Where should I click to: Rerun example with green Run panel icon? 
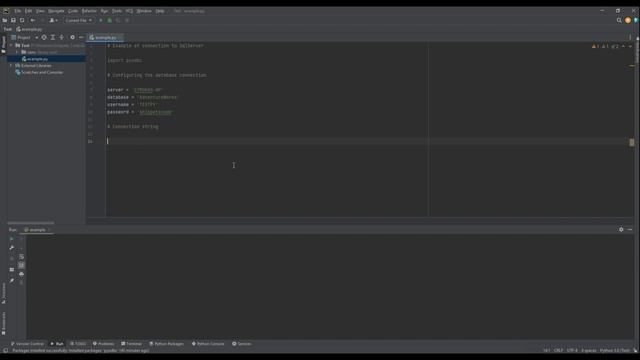click(x=11, y=239)
